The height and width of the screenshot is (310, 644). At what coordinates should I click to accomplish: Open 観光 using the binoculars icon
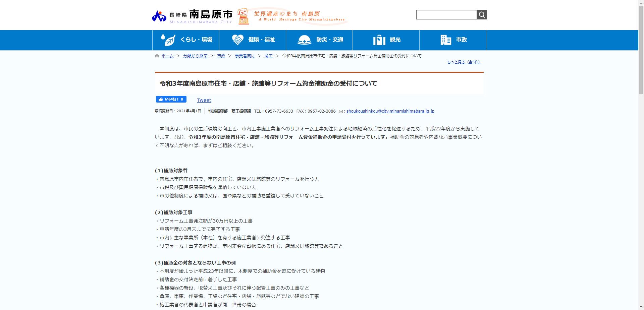point(379,40)
